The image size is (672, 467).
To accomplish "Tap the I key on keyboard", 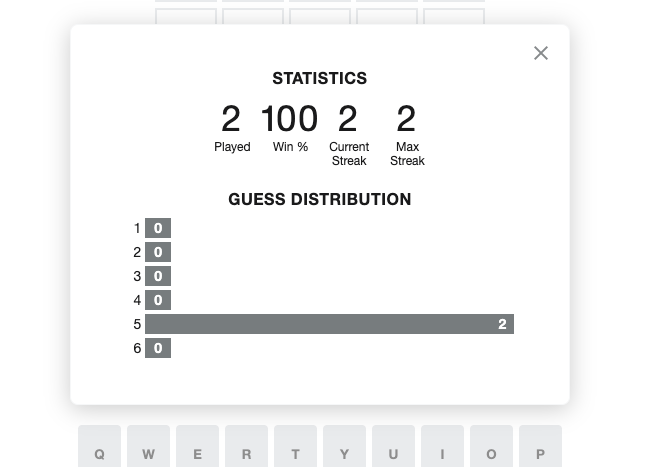I will (442, 446).
